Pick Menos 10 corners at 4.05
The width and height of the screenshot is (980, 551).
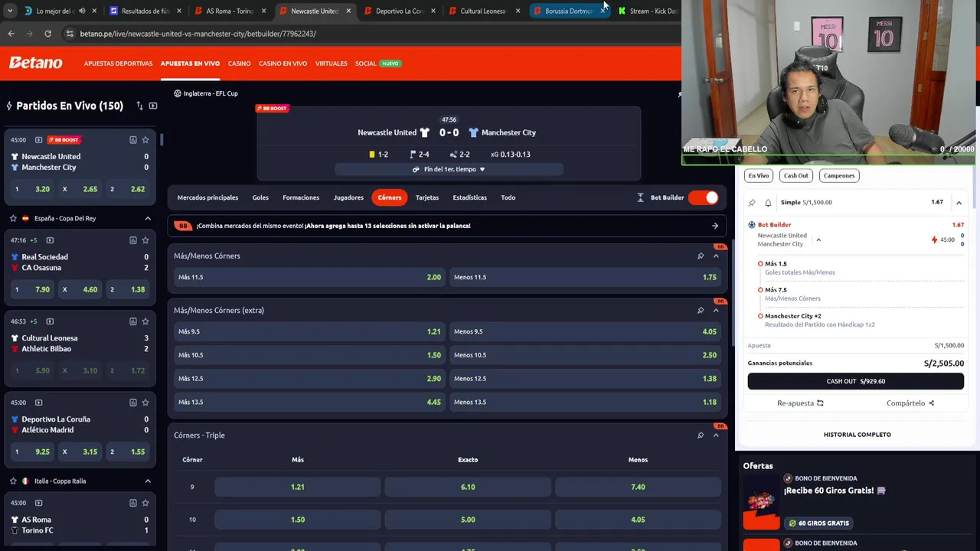click(x=638, y=520)
